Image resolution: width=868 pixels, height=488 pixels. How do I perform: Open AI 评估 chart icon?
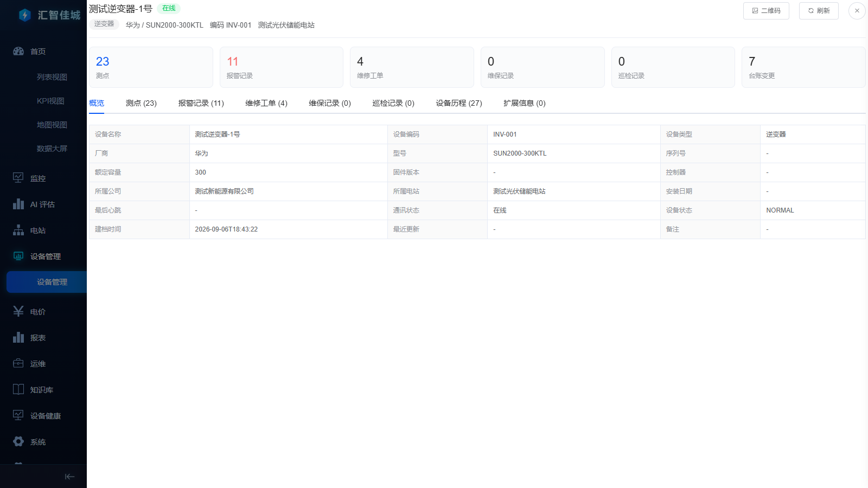pyautogui.click(x=18, y=204)
